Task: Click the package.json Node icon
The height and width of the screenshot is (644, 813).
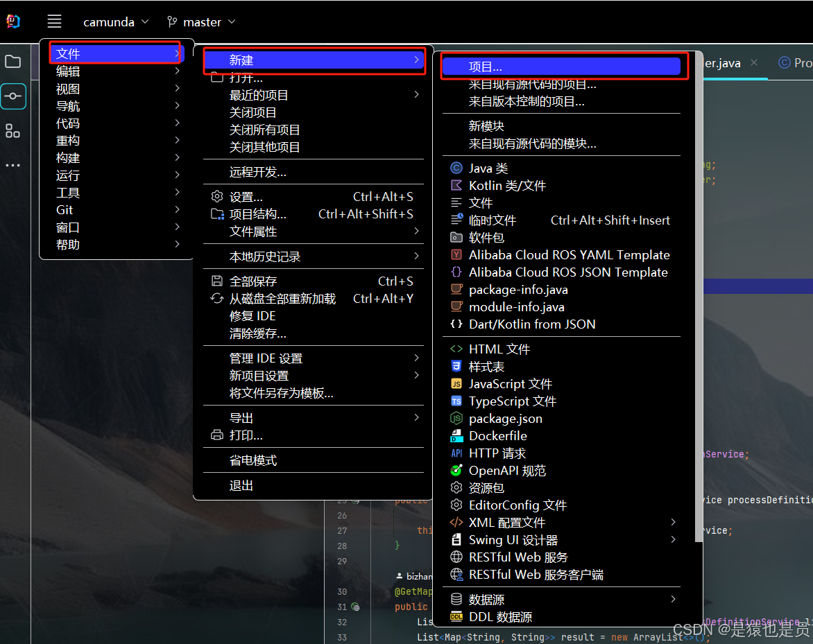Action: (x=456, y=418)
